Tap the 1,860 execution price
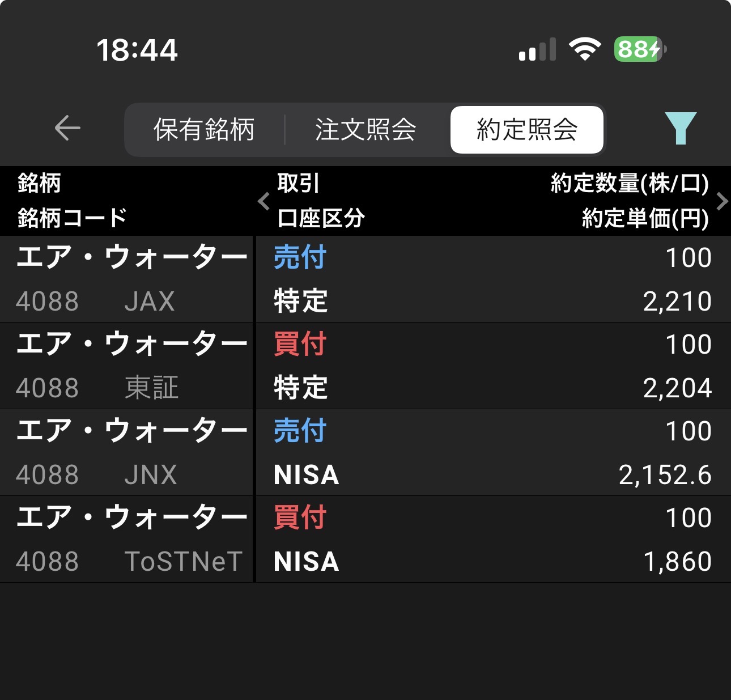Image resolution: width=731 pixels, height=700 pixels. click(x=677, y=562)
